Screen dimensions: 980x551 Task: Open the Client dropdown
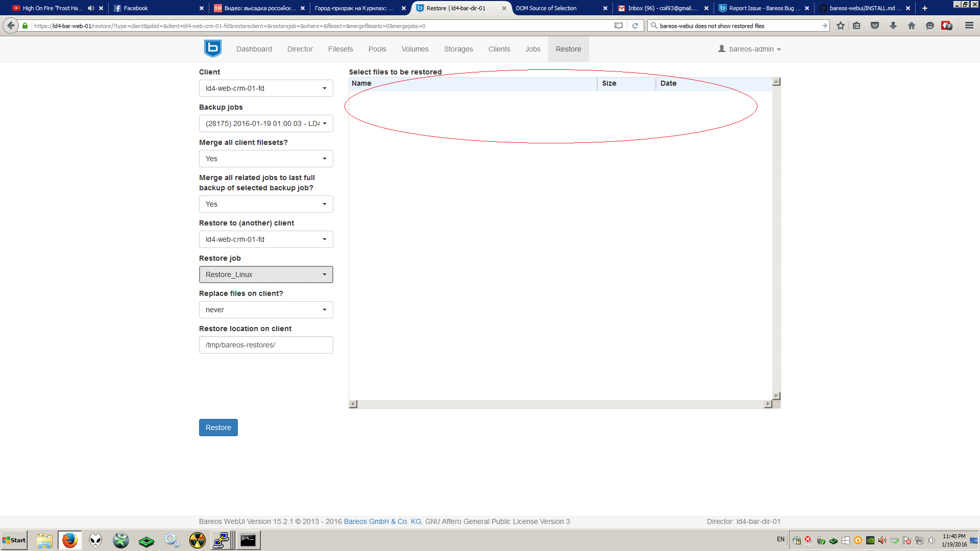pos(266,88)
